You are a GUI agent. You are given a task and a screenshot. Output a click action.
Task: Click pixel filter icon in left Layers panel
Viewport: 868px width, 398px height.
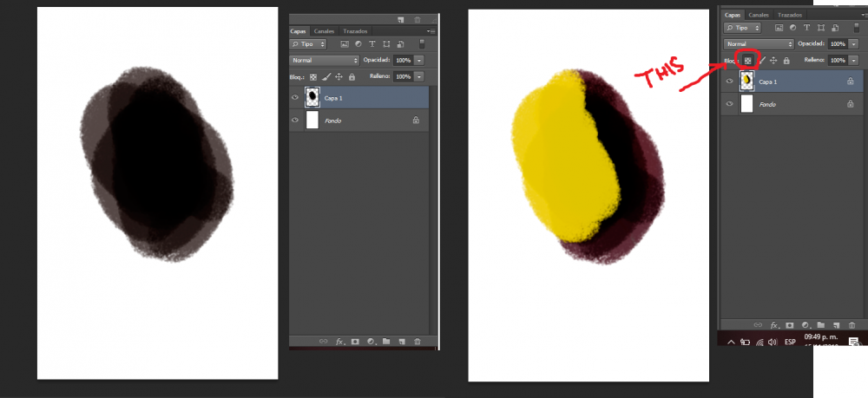pos(345,43)
